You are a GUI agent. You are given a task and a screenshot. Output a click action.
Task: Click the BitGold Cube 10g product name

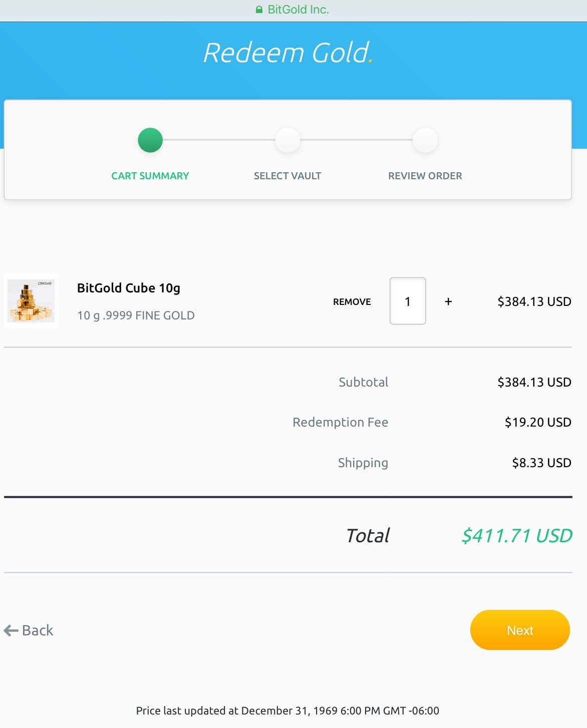[x=129, y=288]
